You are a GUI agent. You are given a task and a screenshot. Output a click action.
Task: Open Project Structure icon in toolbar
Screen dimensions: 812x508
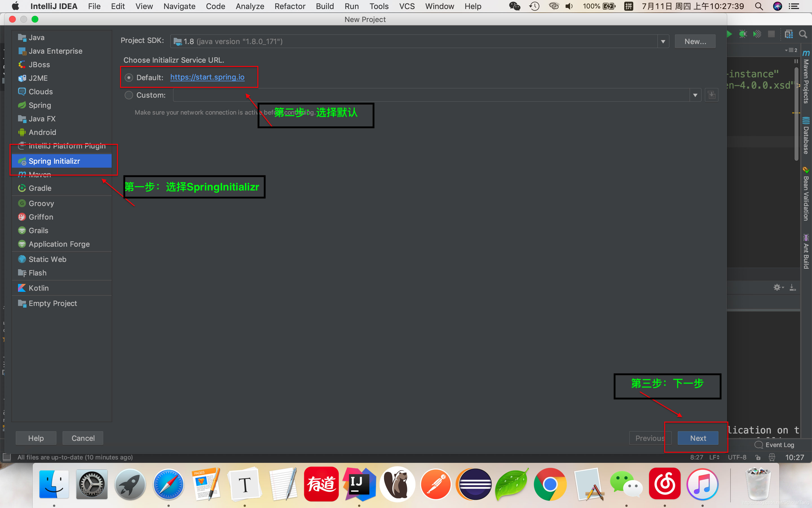tap(789, 34)
